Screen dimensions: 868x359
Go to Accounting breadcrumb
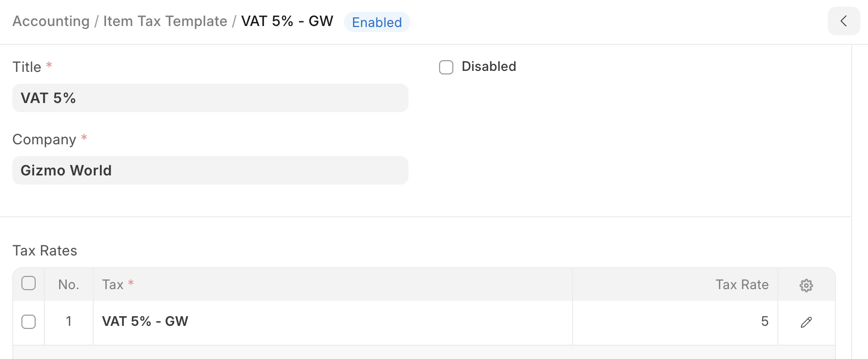(x=51, y=21)
